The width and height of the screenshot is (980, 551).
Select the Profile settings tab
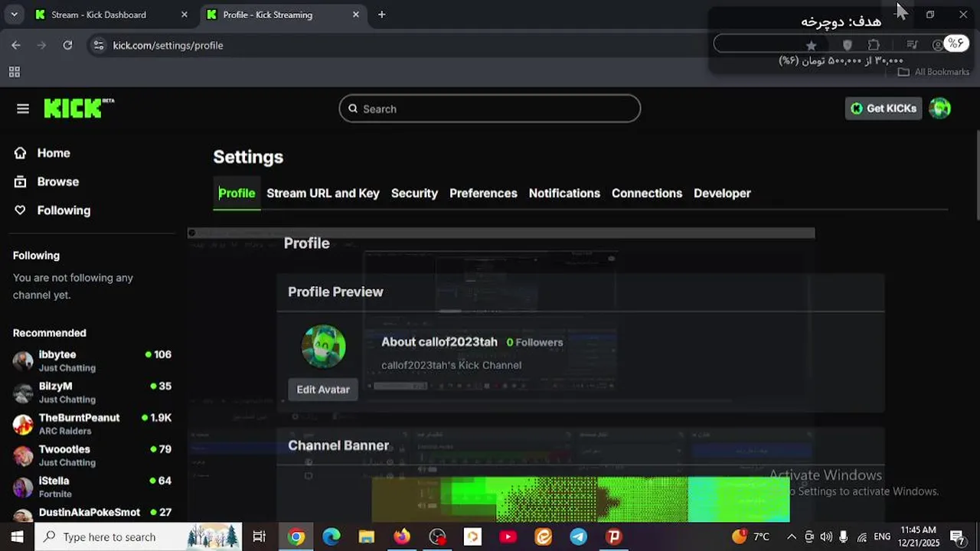tap(237, 193)
